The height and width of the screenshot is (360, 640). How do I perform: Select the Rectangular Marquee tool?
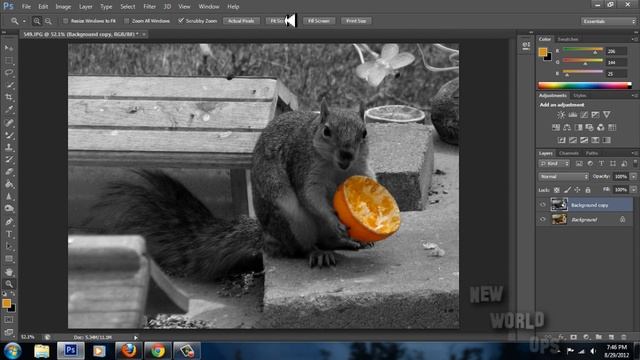(9, 60)
